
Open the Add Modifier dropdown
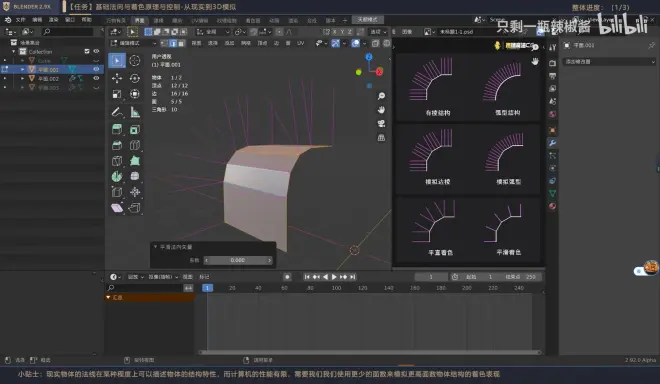[x=609, y=61]
